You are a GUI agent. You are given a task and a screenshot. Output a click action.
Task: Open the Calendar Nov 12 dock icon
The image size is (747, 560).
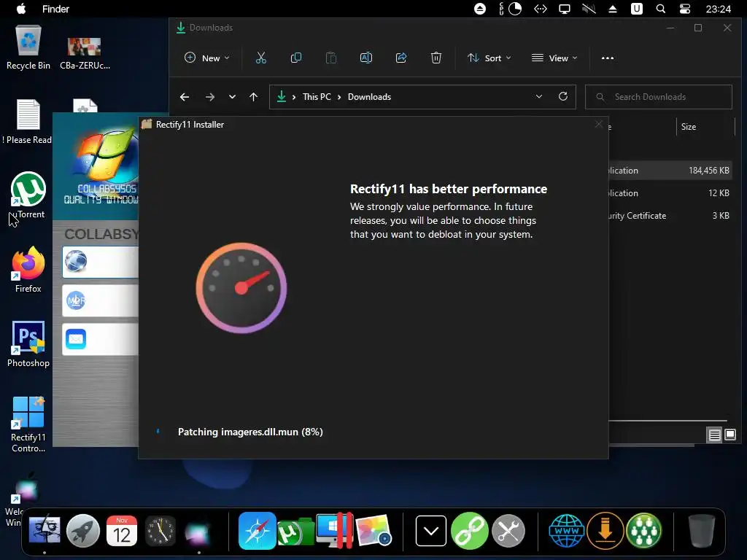coord(122,531)
